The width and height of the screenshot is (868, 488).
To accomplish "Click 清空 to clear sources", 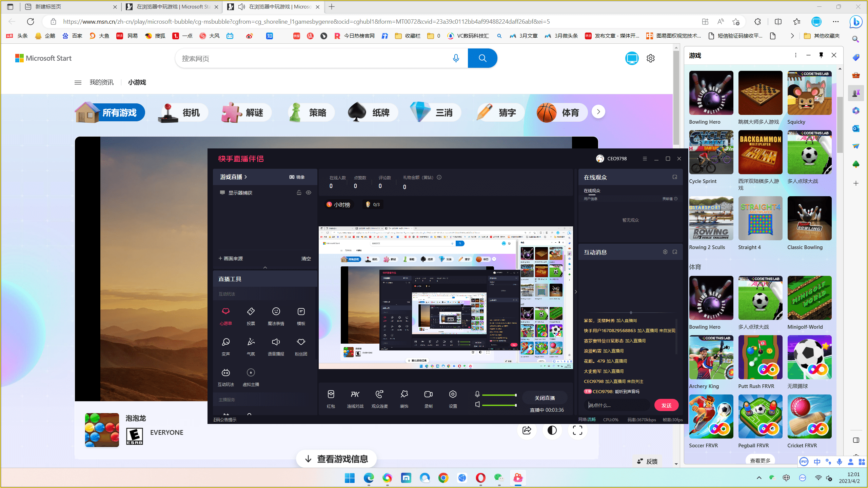I will (x=306, y=258).
